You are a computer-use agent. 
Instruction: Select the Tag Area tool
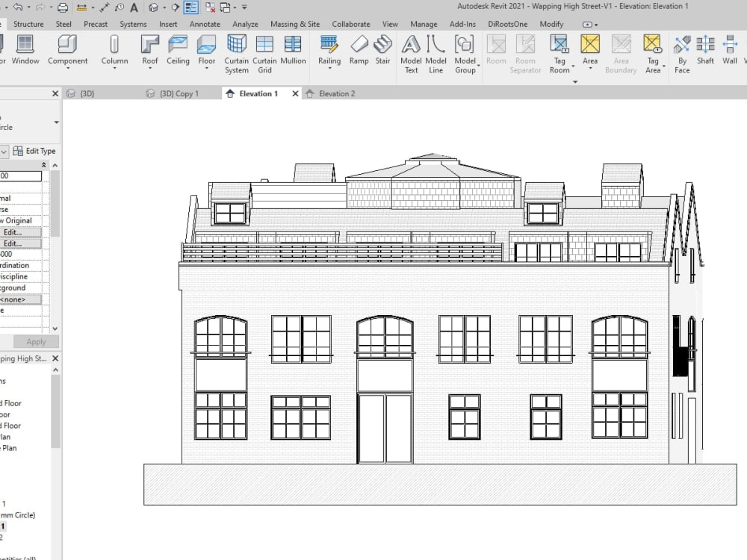(x=653, y=55)
